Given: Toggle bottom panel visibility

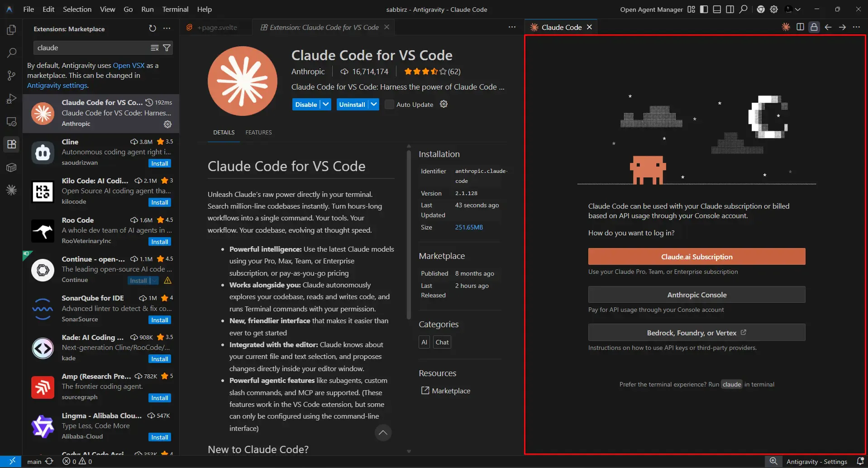Looking at the screenshot, I should click(x=717, y=9).
